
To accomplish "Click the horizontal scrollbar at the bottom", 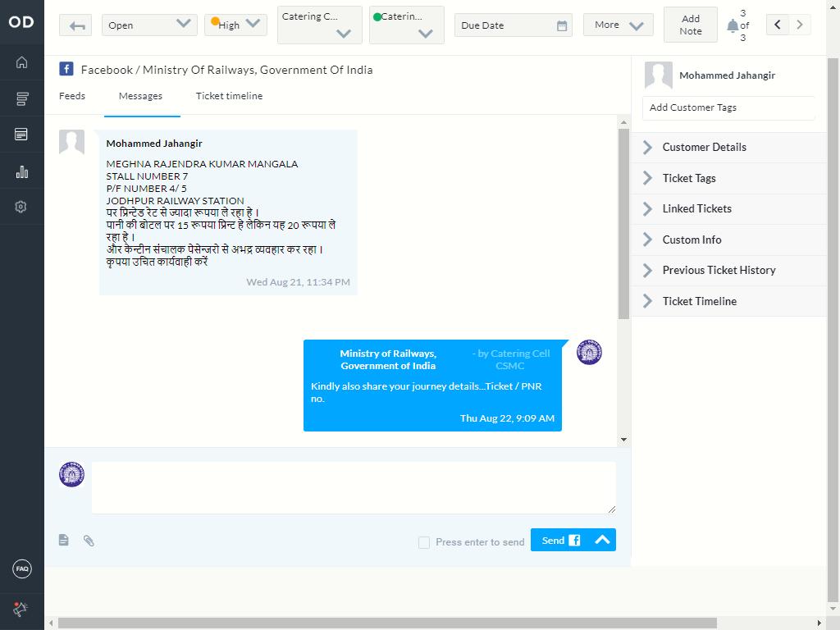I will tap(387, 623).
